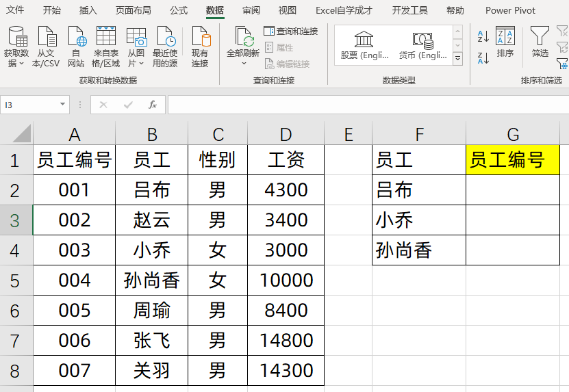Expand the 全部刷新 dropdown arrow

pos(244,64)
